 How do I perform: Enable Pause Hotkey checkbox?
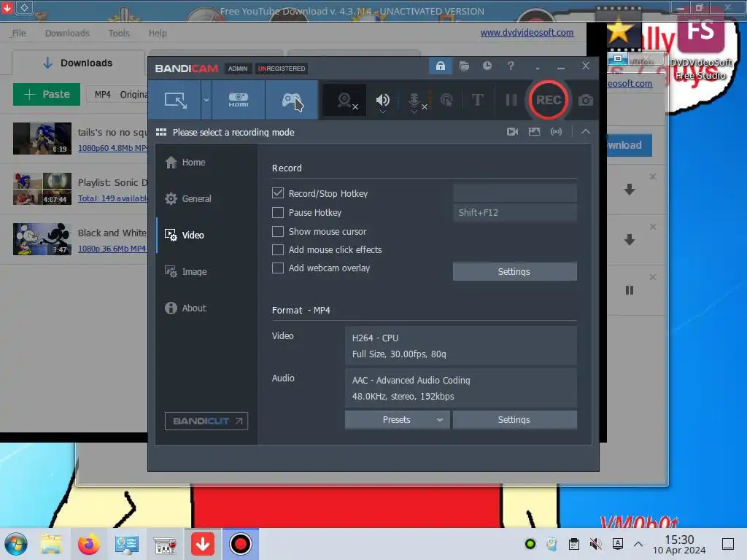click(278, 212)
